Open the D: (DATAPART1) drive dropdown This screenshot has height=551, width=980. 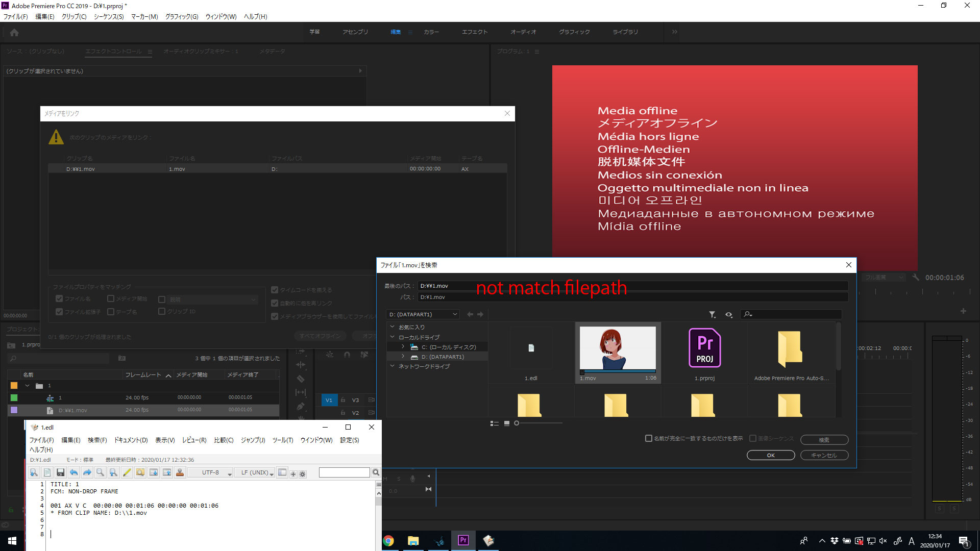pyautogui.click(x=423, y=314)
